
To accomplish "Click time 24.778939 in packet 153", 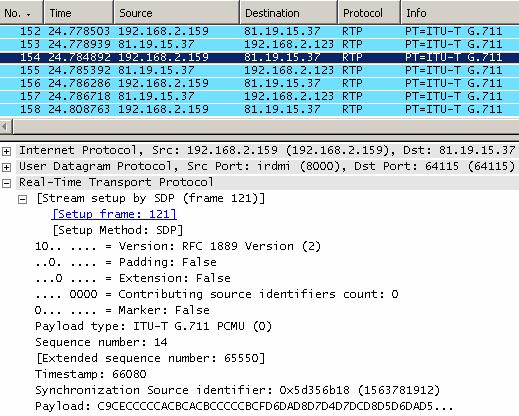I will (79, 44).
